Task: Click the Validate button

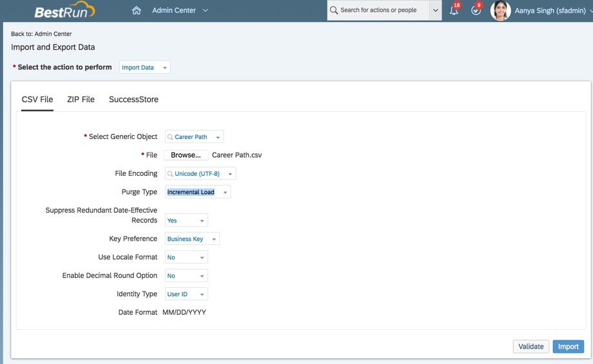Action: tap(530, 347)
